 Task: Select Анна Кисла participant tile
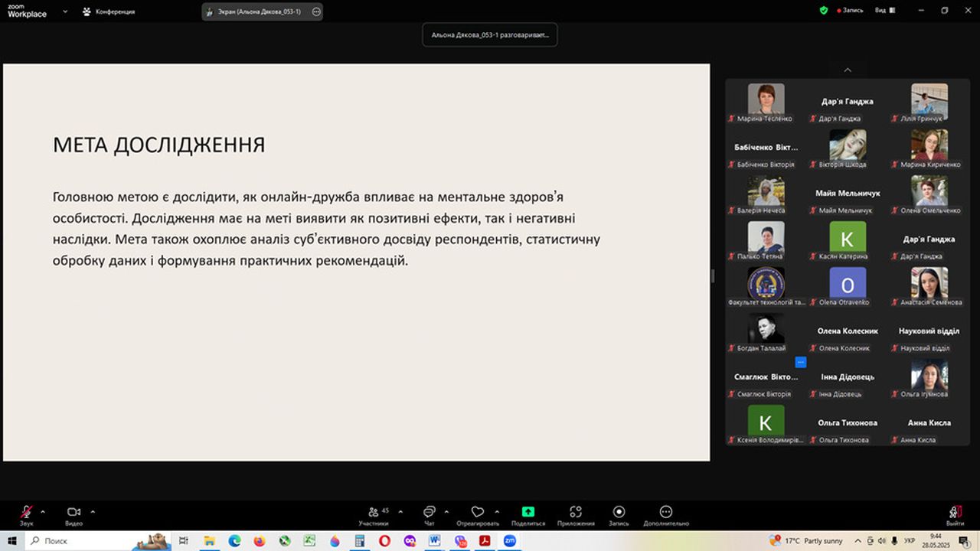click(929, 425)
